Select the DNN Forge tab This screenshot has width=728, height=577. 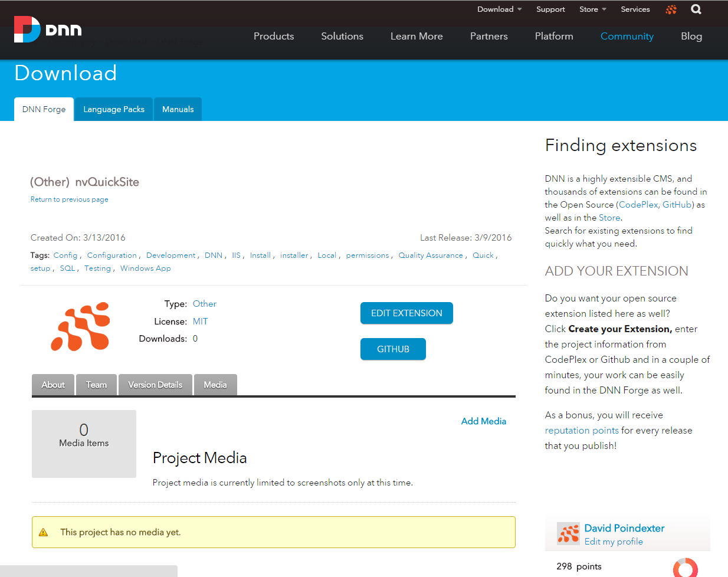44,109
